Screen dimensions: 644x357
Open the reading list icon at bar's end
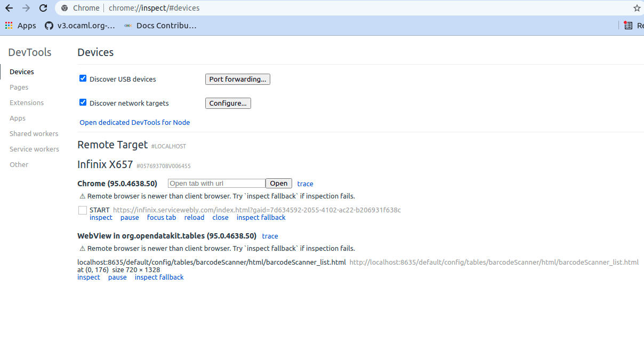tap(629, 25)
